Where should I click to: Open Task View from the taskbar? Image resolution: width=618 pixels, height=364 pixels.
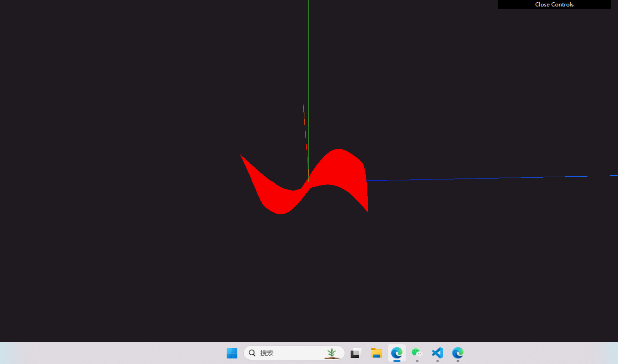[356, 353]
